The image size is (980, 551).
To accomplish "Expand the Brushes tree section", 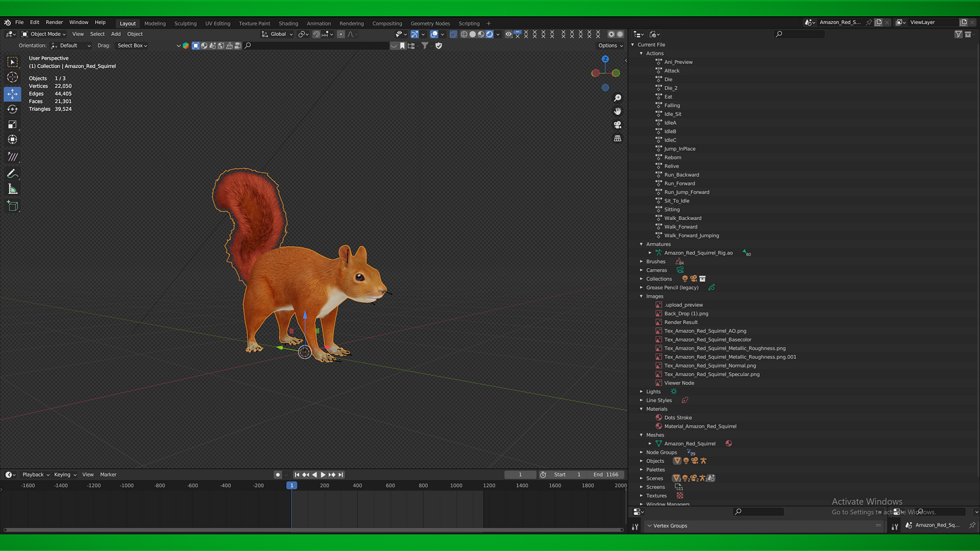I will coord(642,262).
